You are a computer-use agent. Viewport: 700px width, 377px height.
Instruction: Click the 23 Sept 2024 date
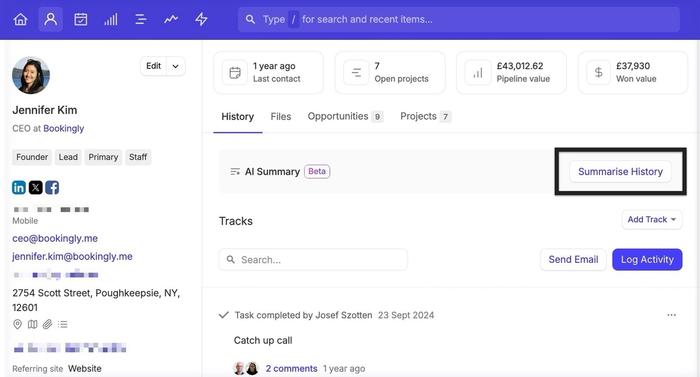coord(406,315)
